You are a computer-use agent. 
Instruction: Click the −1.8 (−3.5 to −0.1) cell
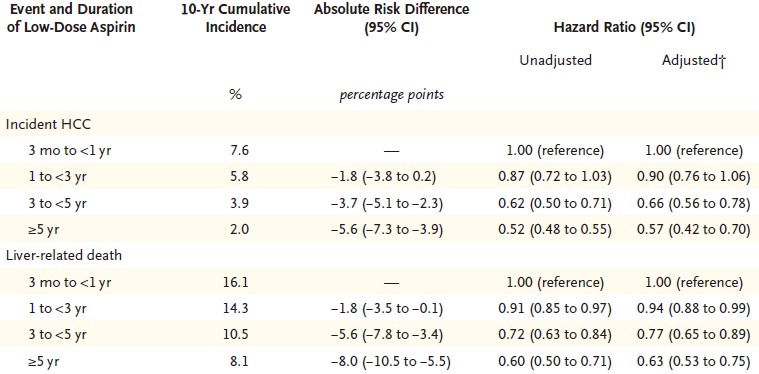tap(387, 309)
